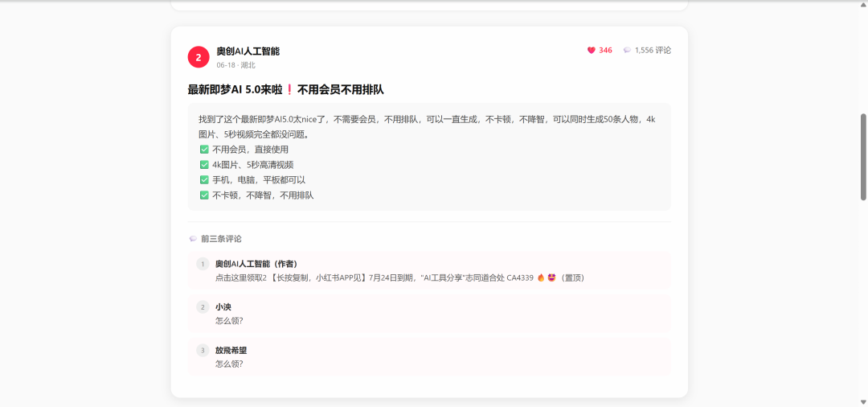Click commenter name 放飛希望

click(231, 350)
